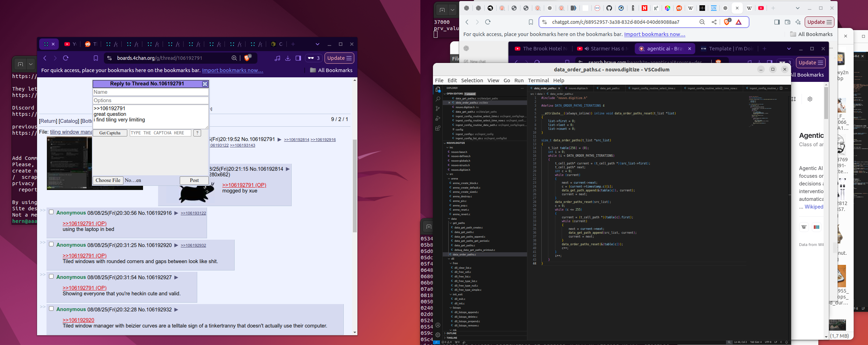868x345 pixels.
Task: Open the Selection menu in VSCodium
Action: 472,80
